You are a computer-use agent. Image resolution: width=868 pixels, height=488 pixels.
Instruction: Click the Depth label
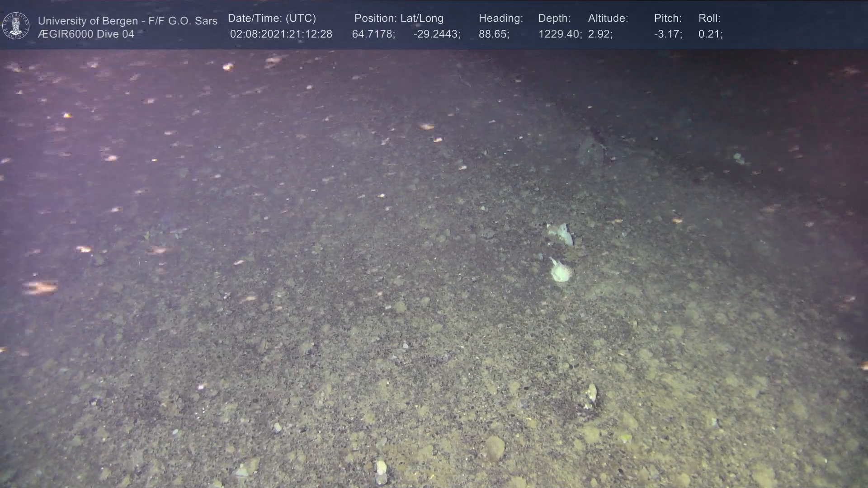554,19
